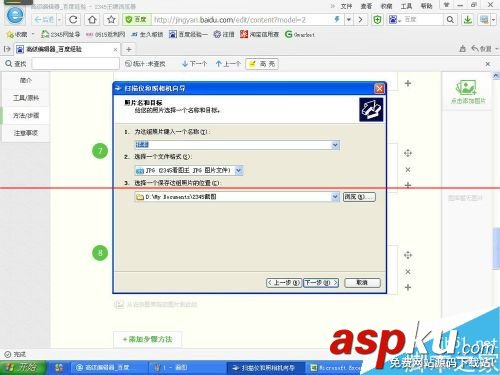
Task: Click the find bar search input field
Action: pos(75,63)
